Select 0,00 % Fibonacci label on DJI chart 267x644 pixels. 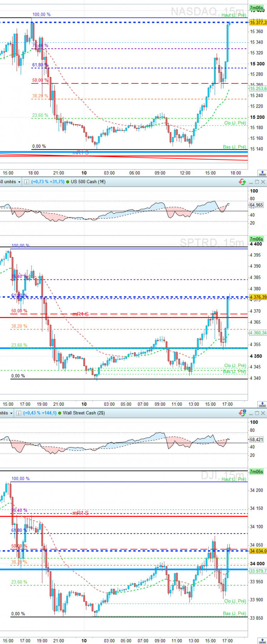point(18,614)
